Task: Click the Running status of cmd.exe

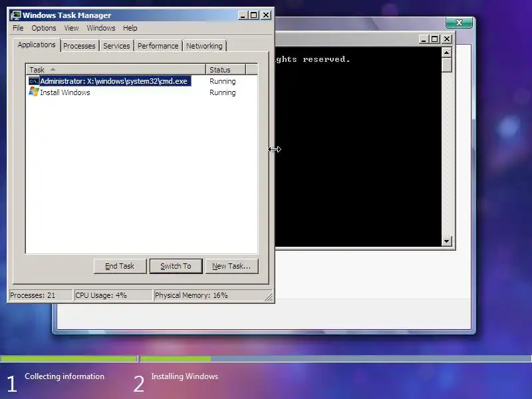Action: 223,81
